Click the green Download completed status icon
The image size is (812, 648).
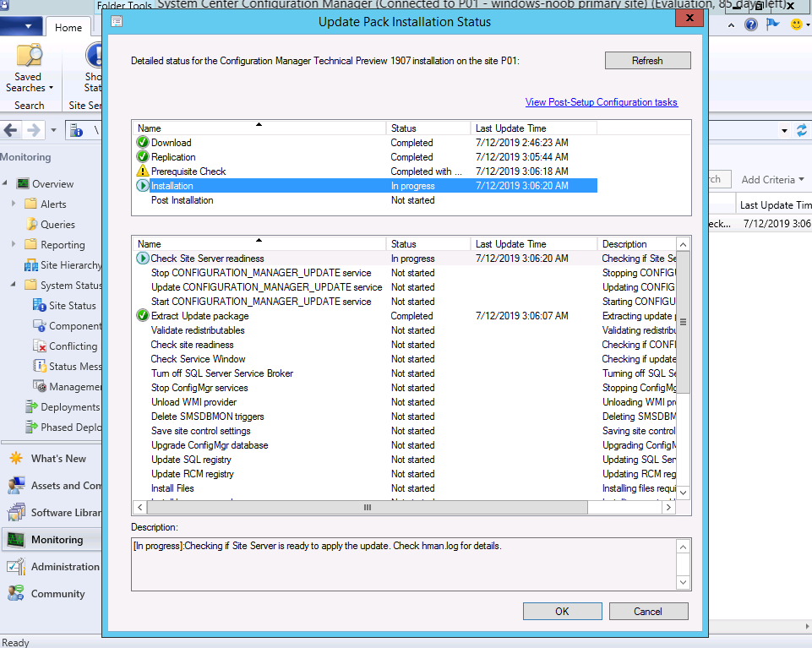143,143
